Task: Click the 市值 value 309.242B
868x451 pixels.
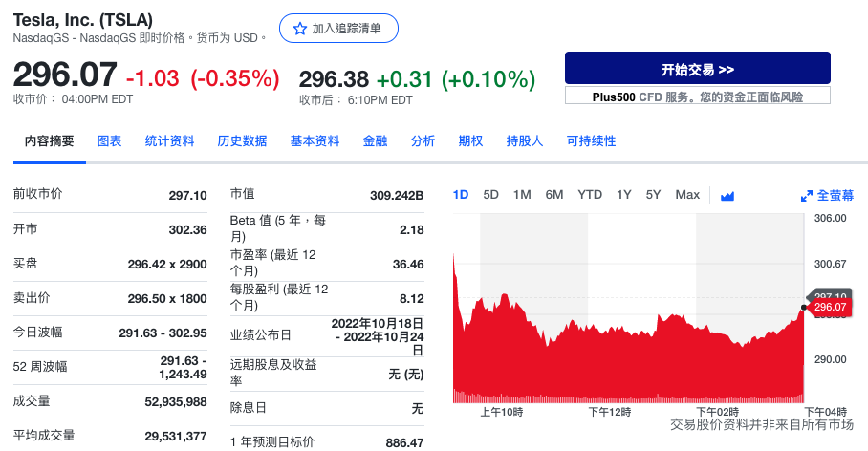Action: coord(397,195)
